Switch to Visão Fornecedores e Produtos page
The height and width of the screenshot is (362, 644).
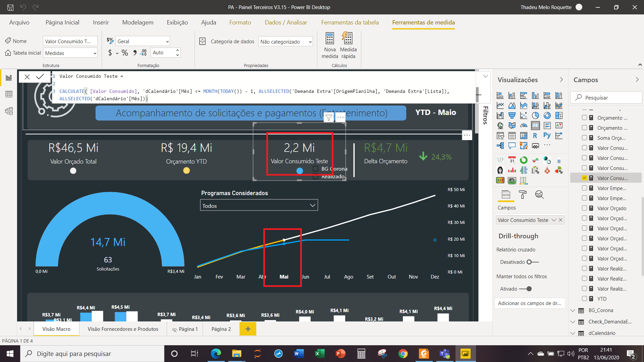[x=123, y=329]
